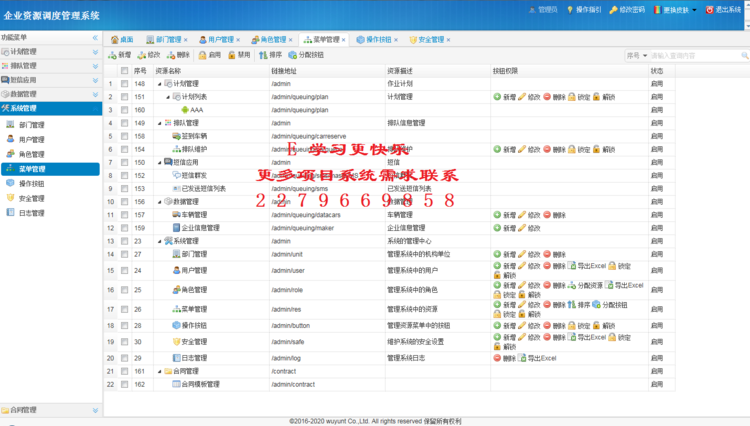Click the sidebar 操作按钮 cube icon

coord(10,183)
